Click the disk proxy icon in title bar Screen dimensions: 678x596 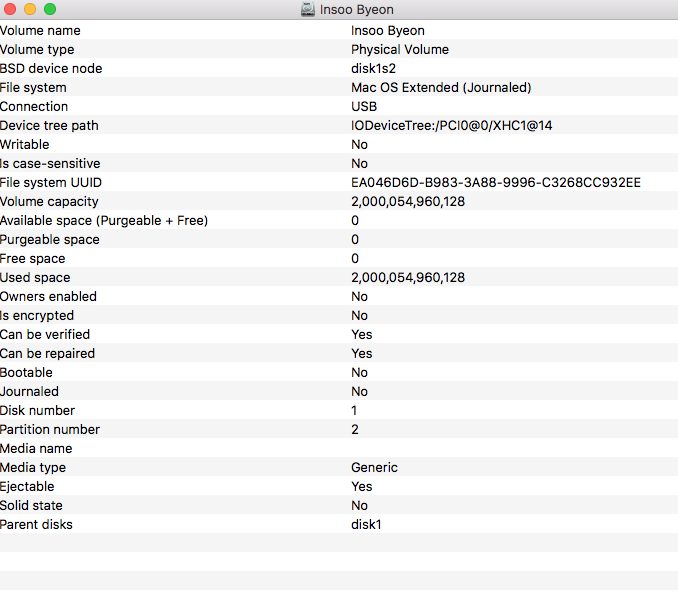(x=308, y=10)
